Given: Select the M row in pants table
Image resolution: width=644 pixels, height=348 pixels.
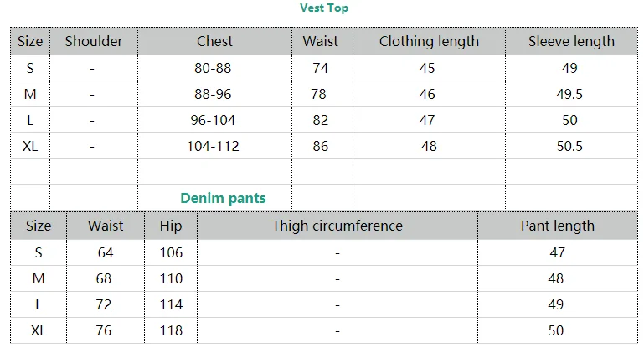Looking at the screenshot, I should [324, 278].
